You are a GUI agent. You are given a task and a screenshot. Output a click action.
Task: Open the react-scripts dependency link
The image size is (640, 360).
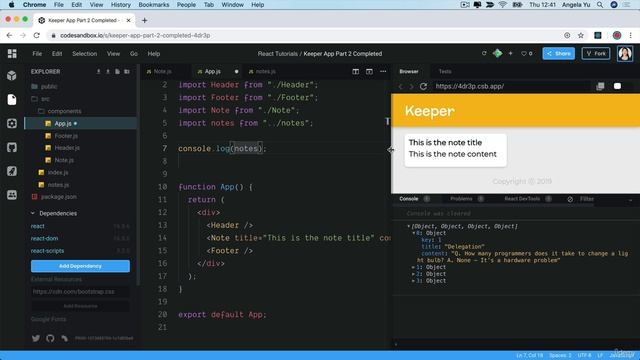(47, 251)
